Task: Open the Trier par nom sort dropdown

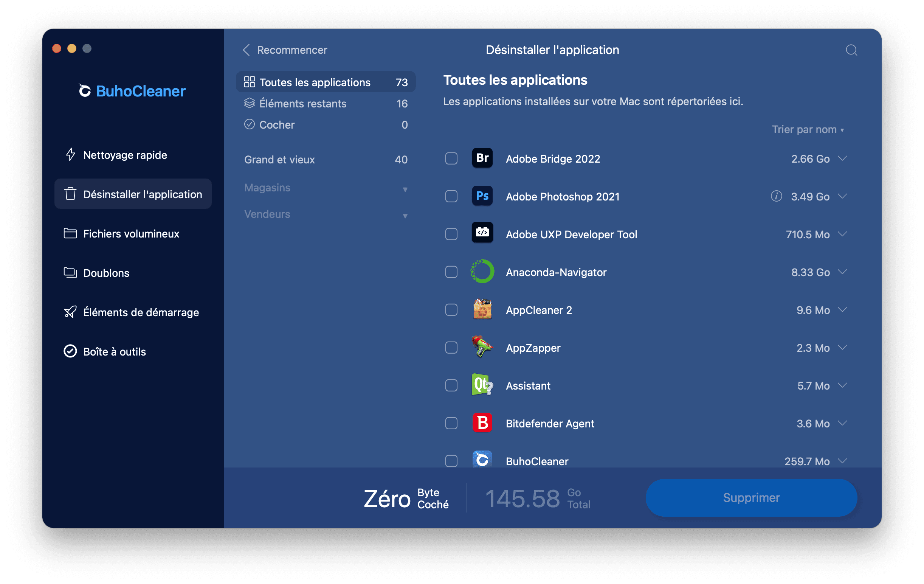Action: tap(807, 130)
